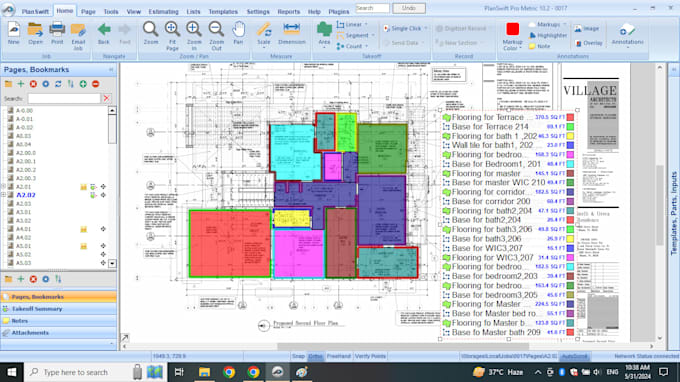The image size is (680, 382).
Task: Click the New job icon
Action: click(x=13, y=33)
